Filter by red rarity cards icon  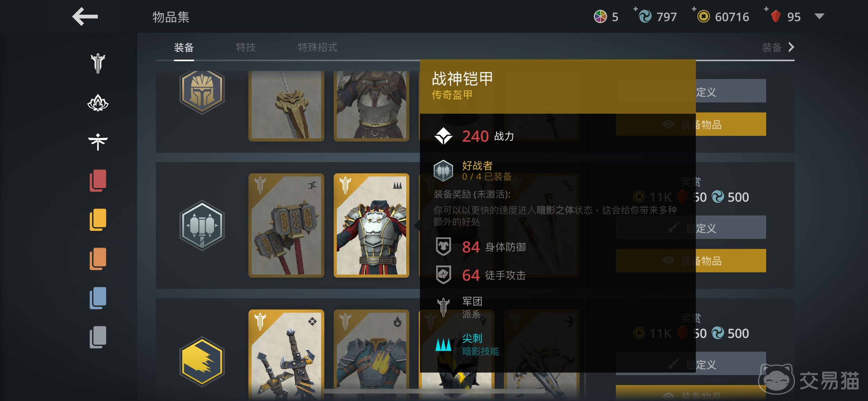click(x=98, y=181)
